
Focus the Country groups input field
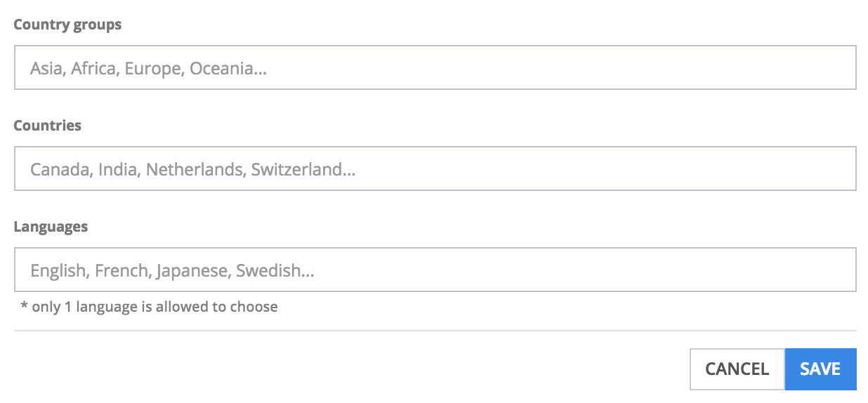pos(435,68)
